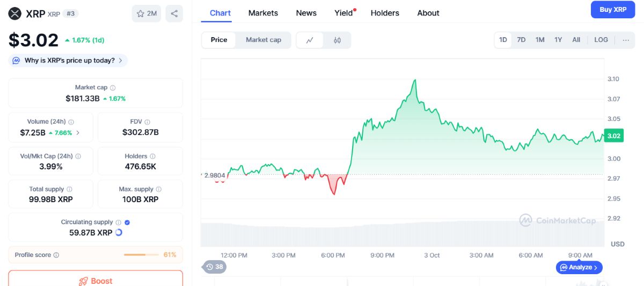Click the verified badge by Circulating supply
Screen dimensions: 644x286
coord(127,222)
